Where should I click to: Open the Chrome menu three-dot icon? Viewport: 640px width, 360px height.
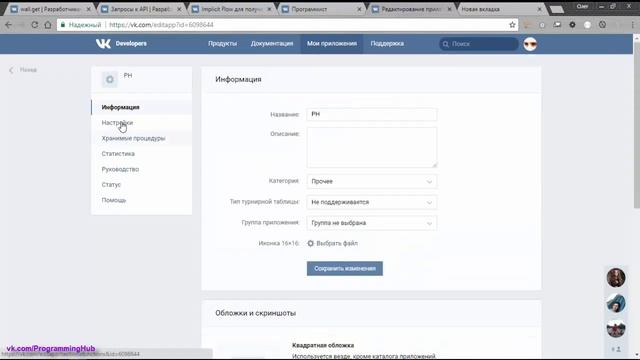point(633,25)
